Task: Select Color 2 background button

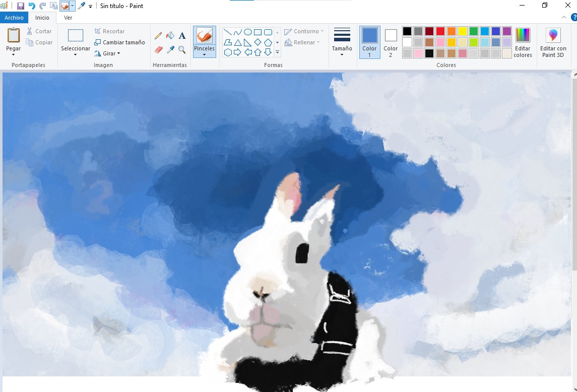Action: pyautogui.click(x=391, y=42)
